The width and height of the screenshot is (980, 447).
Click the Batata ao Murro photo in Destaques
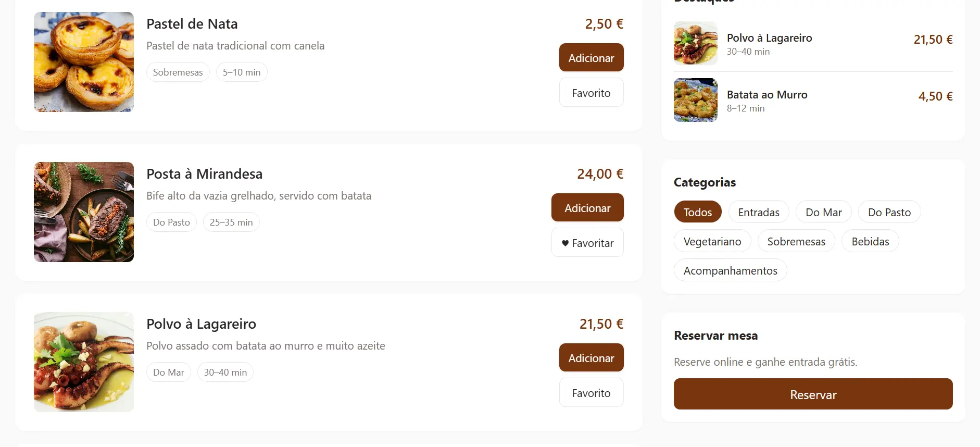pos(696,100)
